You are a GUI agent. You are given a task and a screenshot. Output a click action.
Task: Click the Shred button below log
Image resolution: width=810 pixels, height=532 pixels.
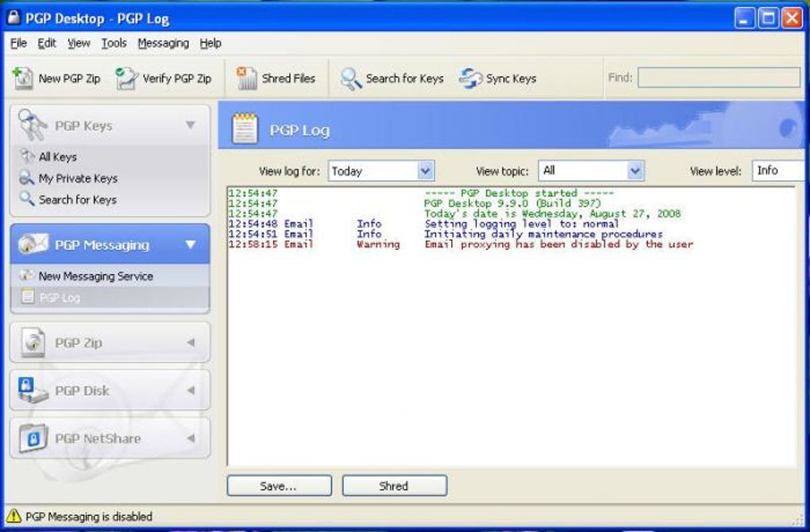point(395,486)
